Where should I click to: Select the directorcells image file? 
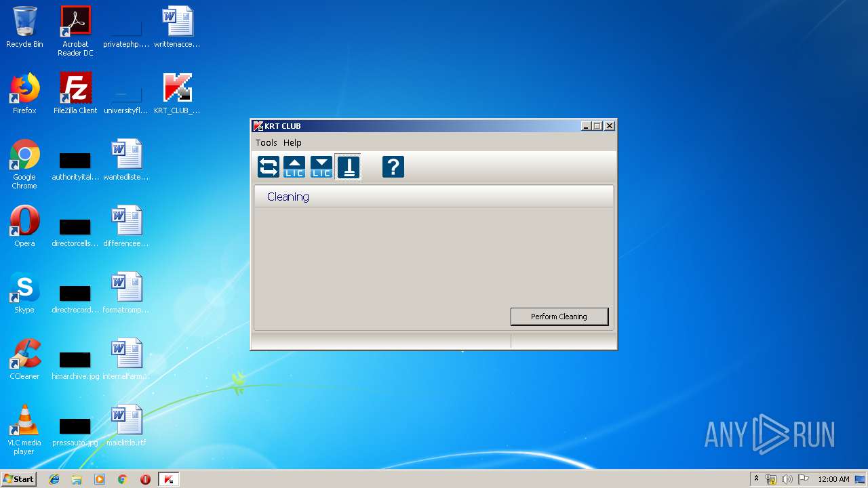[x=75, y=233]
